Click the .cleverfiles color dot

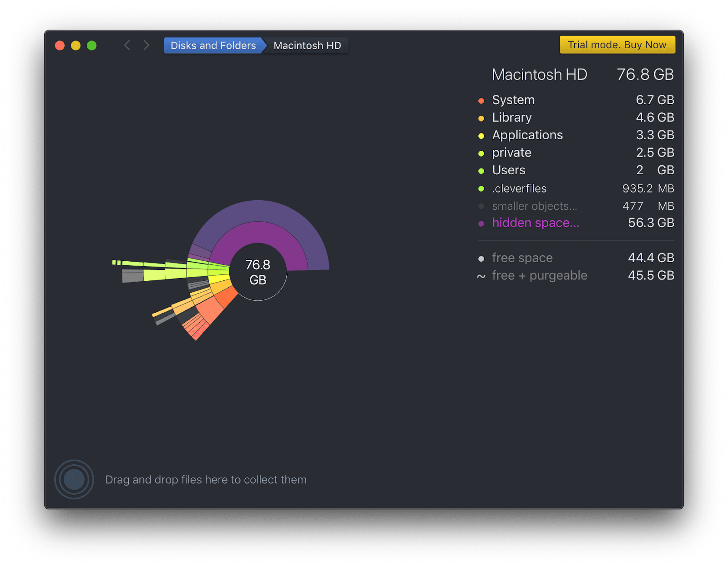point(481,188)
